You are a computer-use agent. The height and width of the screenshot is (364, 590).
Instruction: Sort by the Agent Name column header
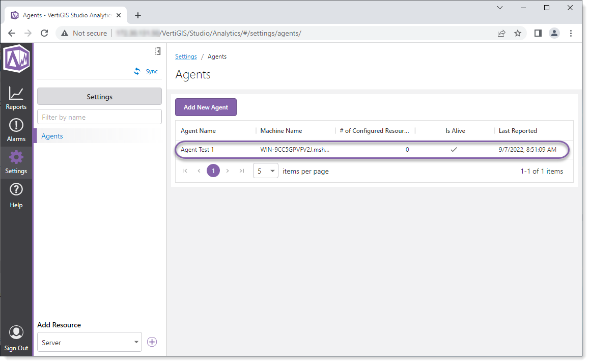[198, 131]
